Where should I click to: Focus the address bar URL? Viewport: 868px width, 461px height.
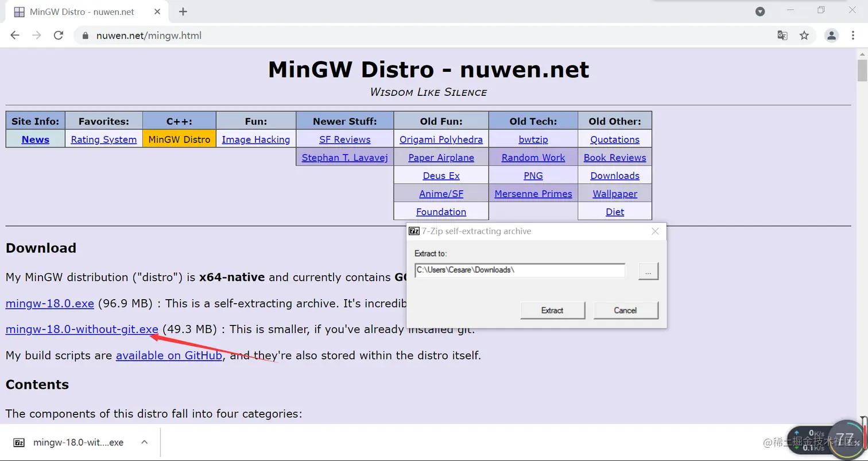coord(149,36)
